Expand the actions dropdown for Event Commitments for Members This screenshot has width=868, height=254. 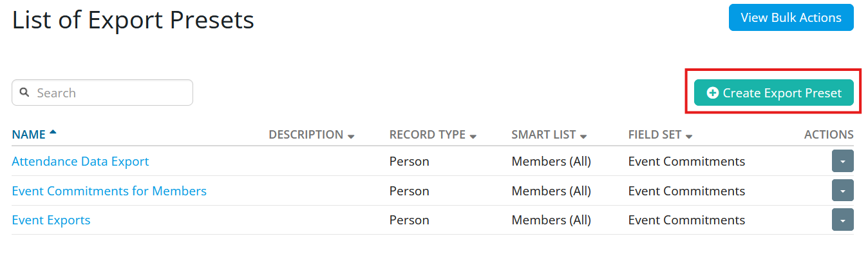(842, 190)
